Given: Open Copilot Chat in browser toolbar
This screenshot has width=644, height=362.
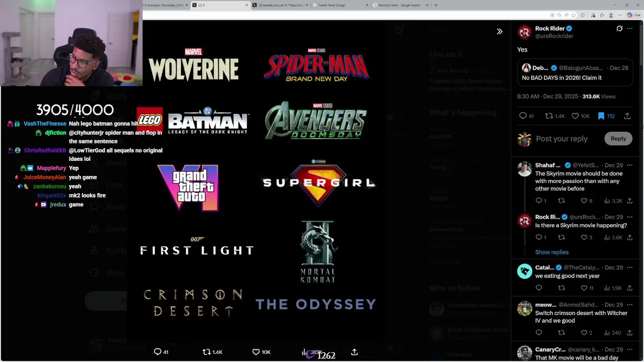Looking at the screenshot, I should 633,15.
